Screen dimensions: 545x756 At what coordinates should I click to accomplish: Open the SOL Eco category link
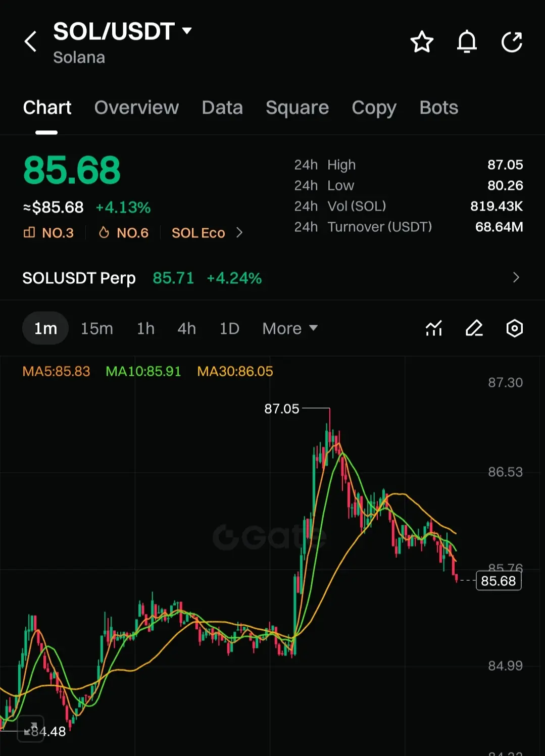(198, 233)
